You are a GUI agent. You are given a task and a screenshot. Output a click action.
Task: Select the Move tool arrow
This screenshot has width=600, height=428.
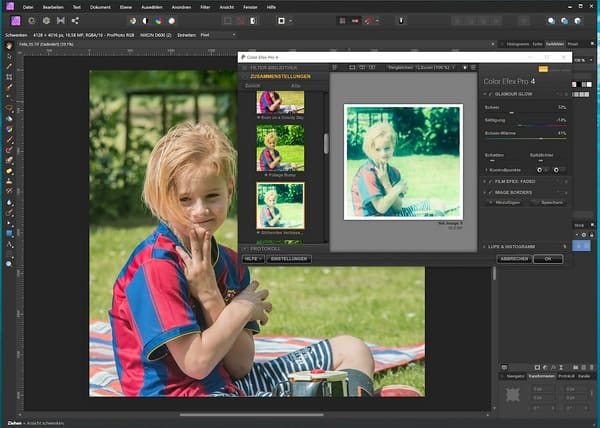click(x=9, y=56)
